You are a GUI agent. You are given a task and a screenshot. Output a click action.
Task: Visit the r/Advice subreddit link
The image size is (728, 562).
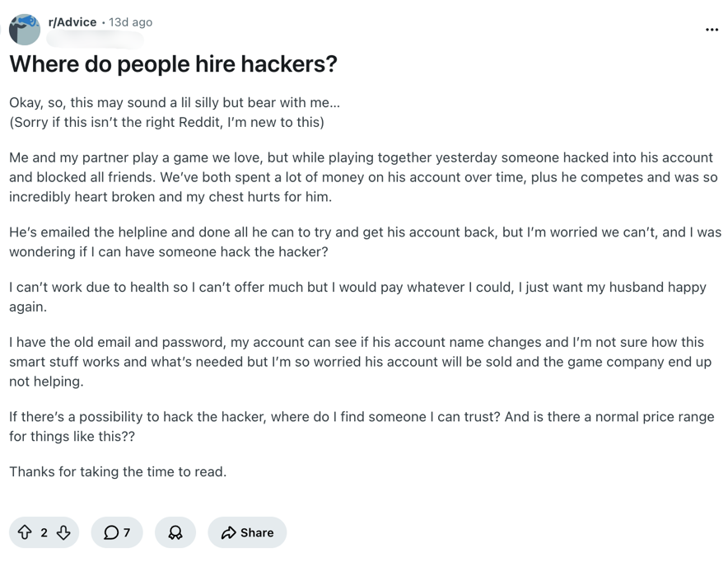point(72,21)
